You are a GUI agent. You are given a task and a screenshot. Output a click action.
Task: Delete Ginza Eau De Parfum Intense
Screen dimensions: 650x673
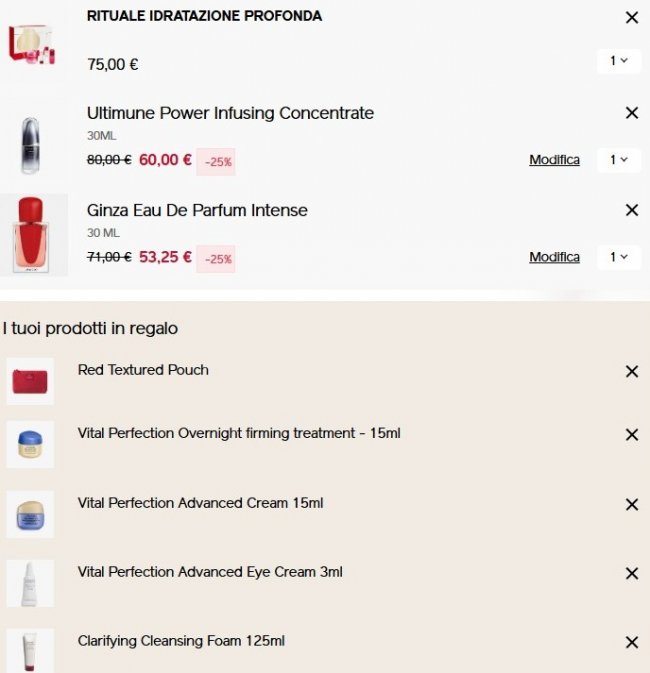pyautogui.click(x=631, y=210)
